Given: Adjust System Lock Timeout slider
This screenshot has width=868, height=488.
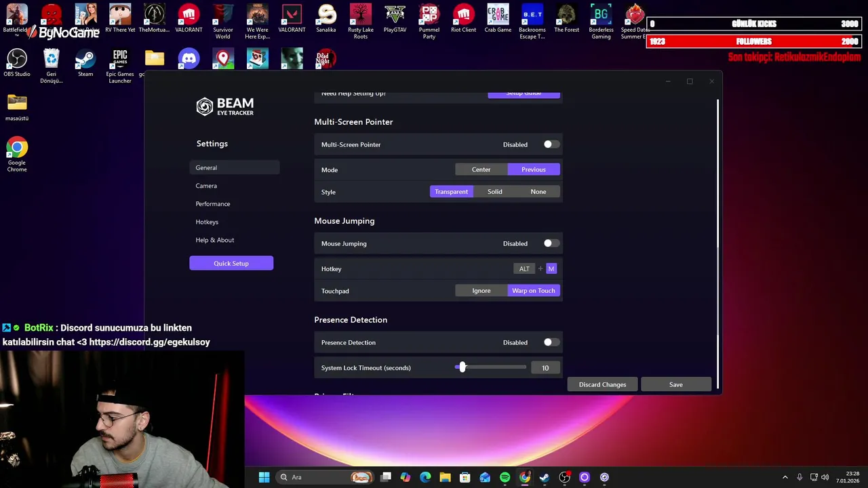Looking at the screenshot, I should coord(490,367).
